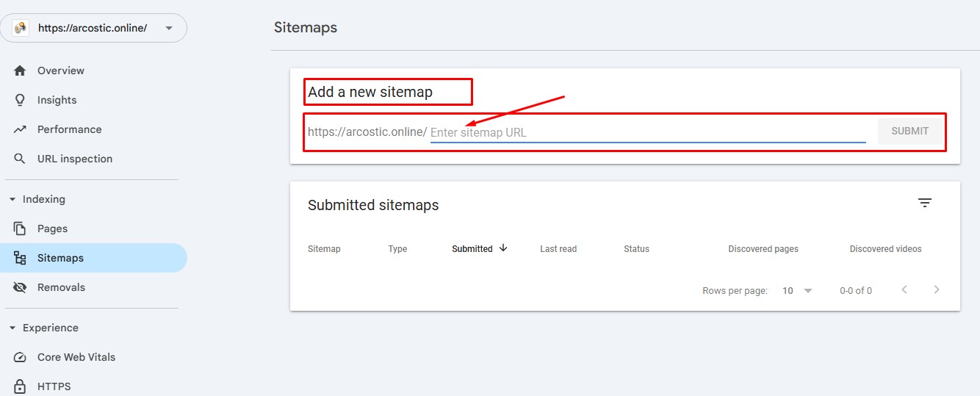Click the Overview home icon
The image size is (980, 396).
[x=20, y=71]
